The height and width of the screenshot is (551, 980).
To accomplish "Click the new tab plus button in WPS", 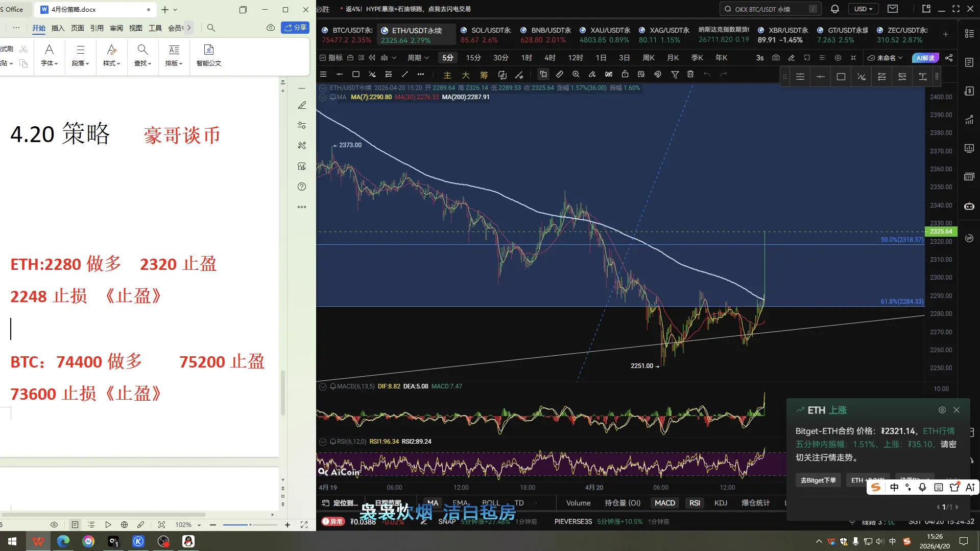I will (x=165, y=10).
